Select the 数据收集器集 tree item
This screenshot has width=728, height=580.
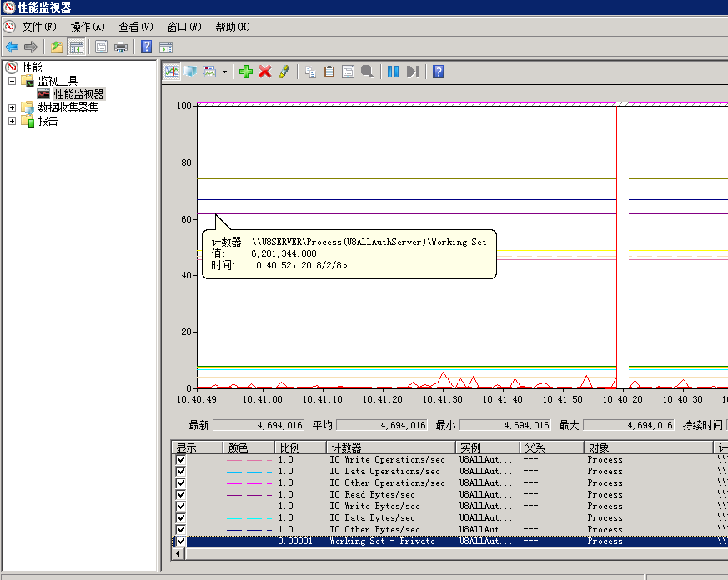(68, 108)
